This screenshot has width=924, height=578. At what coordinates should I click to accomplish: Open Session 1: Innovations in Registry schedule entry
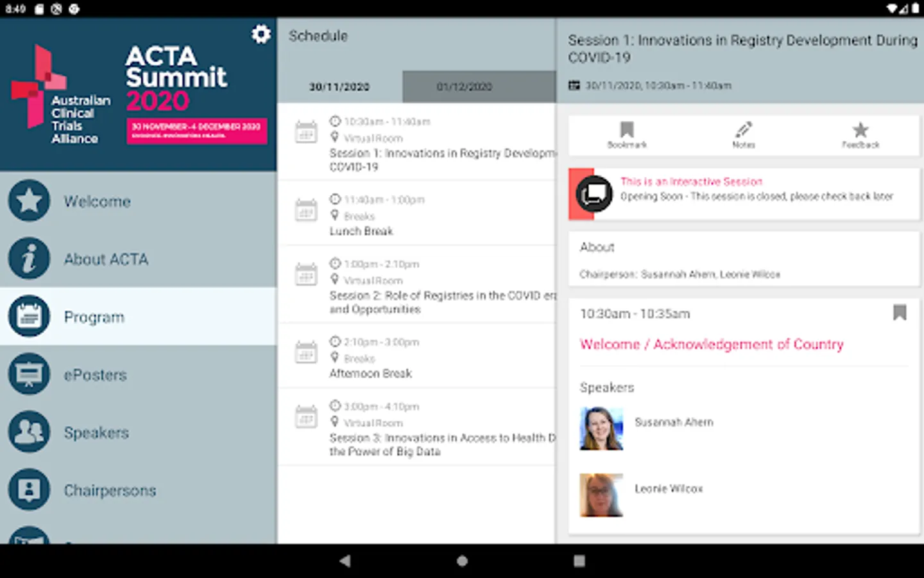click(x=416, y=143)
